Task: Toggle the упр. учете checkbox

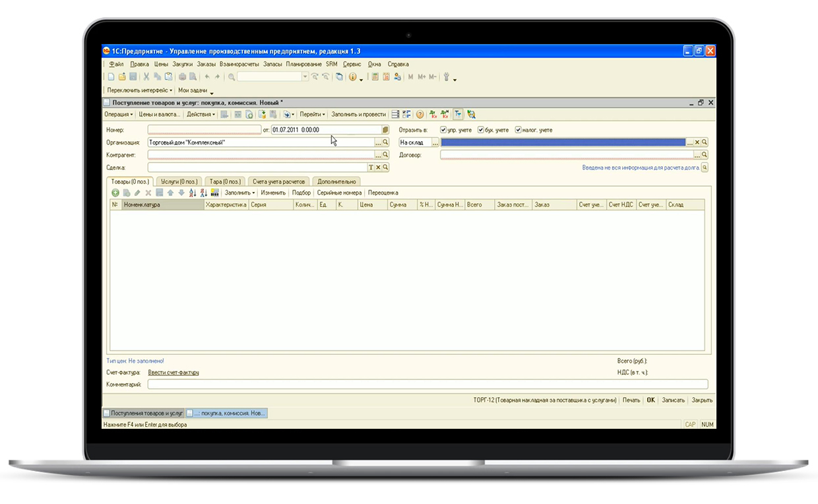Action: click(443, 130)
